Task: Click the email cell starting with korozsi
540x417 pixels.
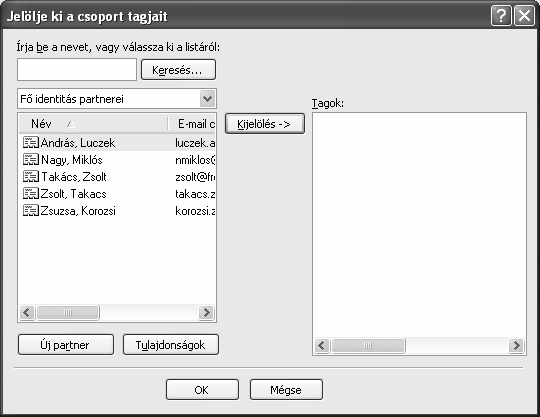Action: pyautogui.click(x=195, y=211)
